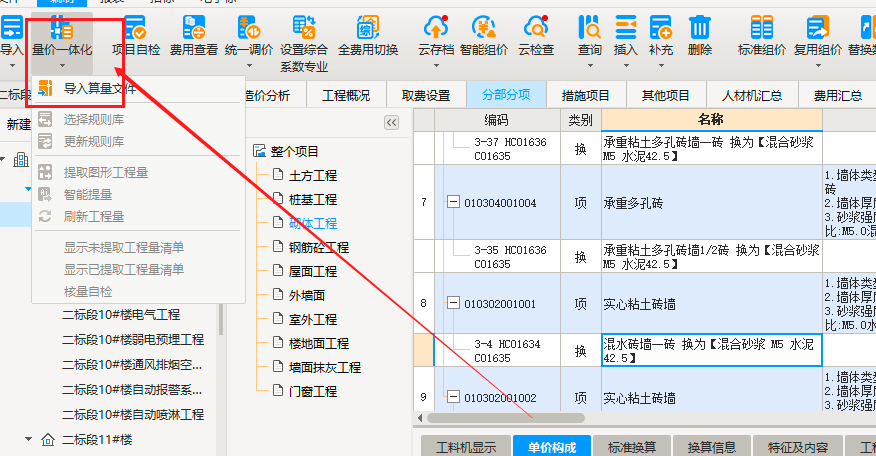
Task: Run 云检查 cloud check icon
Action: [536, 28]
